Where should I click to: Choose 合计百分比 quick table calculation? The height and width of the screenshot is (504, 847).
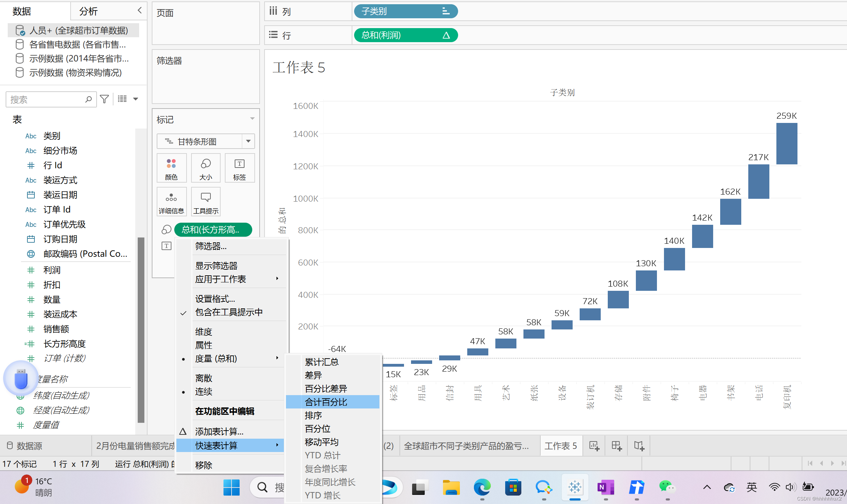(326, 402)
